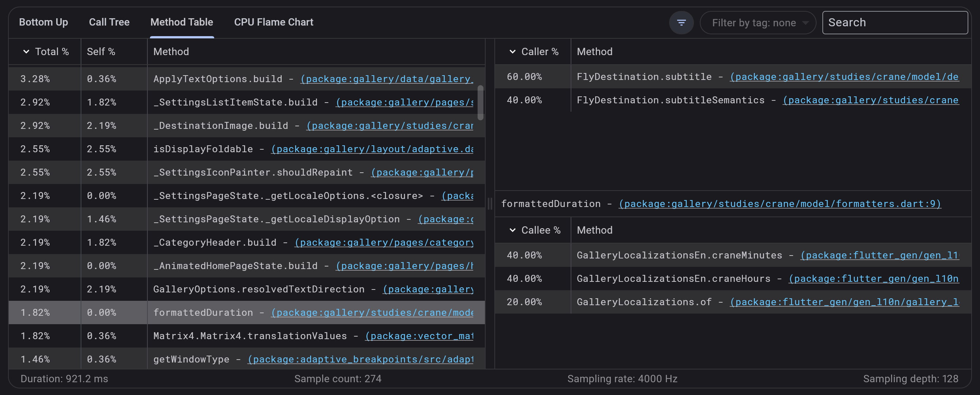Switch to the CPU Flame Chart tab
This screenshot has height=395, width=980.
[x=274, y=22]
